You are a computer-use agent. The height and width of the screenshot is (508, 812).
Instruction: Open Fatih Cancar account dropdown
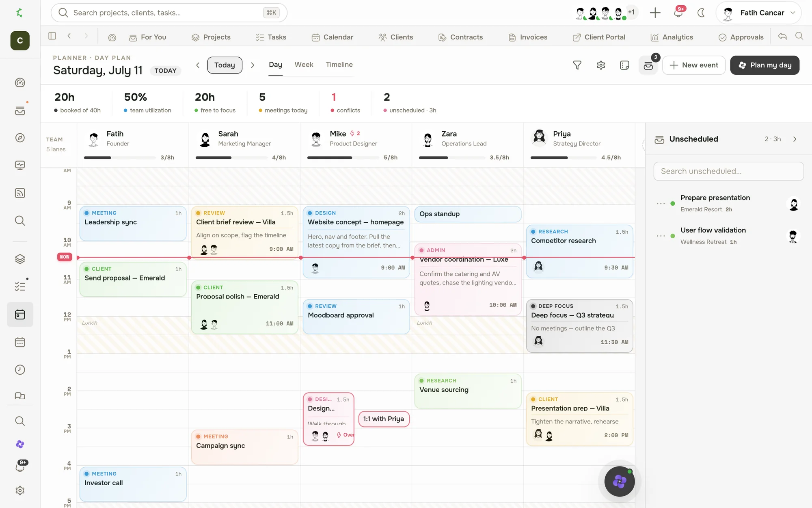758,13
